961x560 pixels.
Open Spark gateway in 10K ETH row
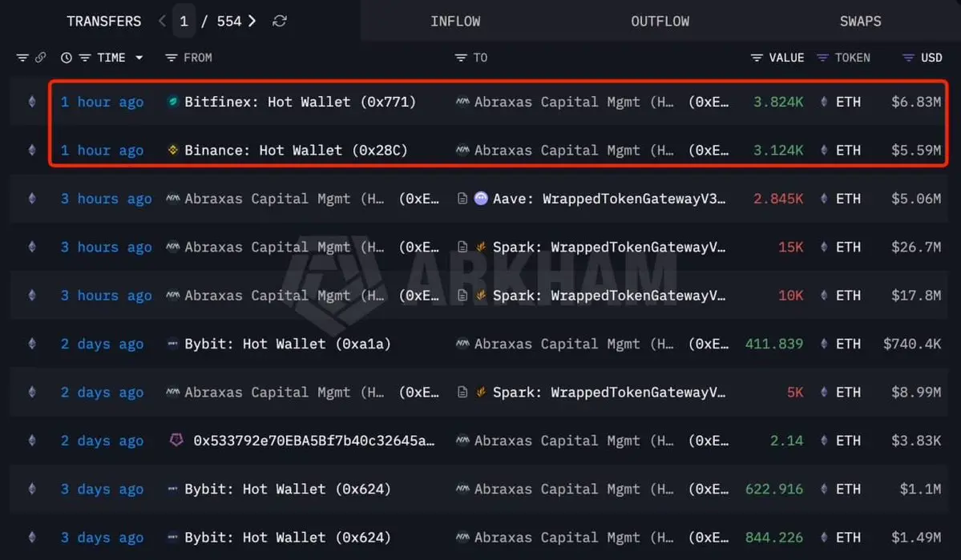pyautogui.click(x=609, y=296)
